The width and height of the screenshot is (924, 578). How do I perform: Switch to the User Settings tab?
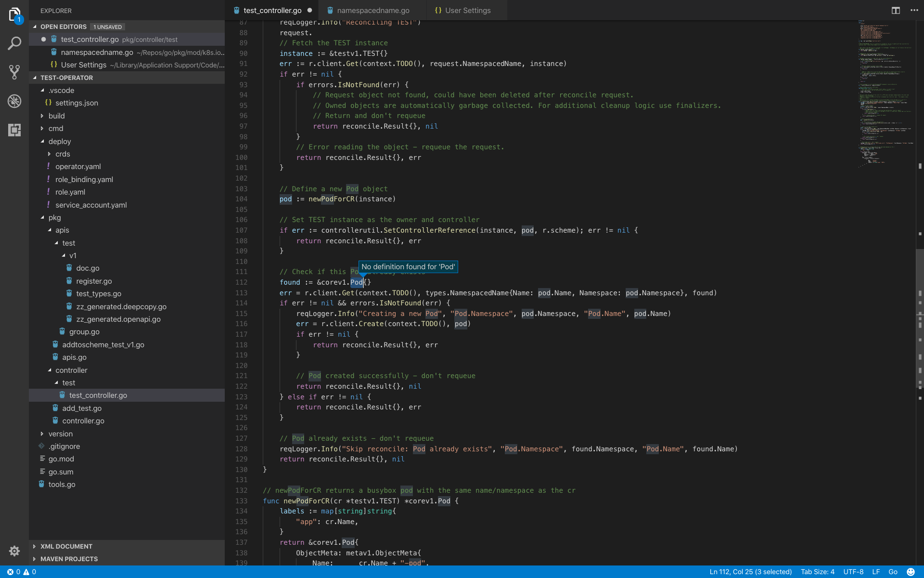467,10
